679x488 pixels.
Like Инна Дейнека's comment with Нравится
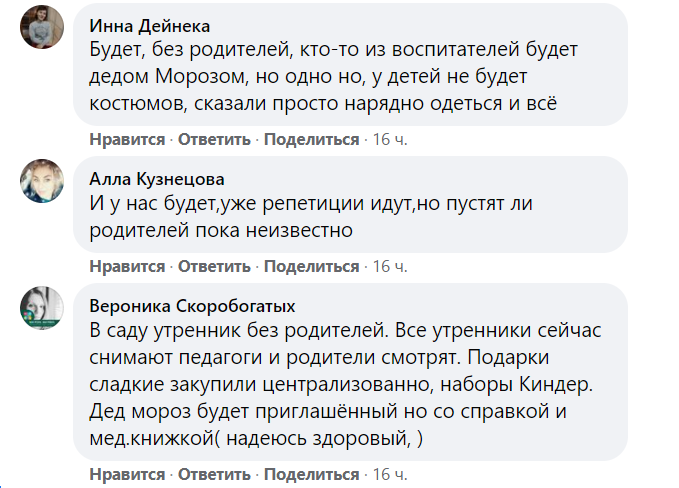click(x=127, y=139)
